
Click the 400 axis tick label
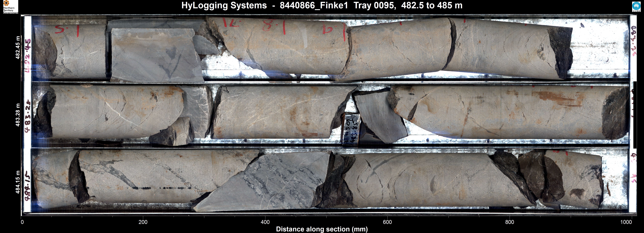point(265,222)
